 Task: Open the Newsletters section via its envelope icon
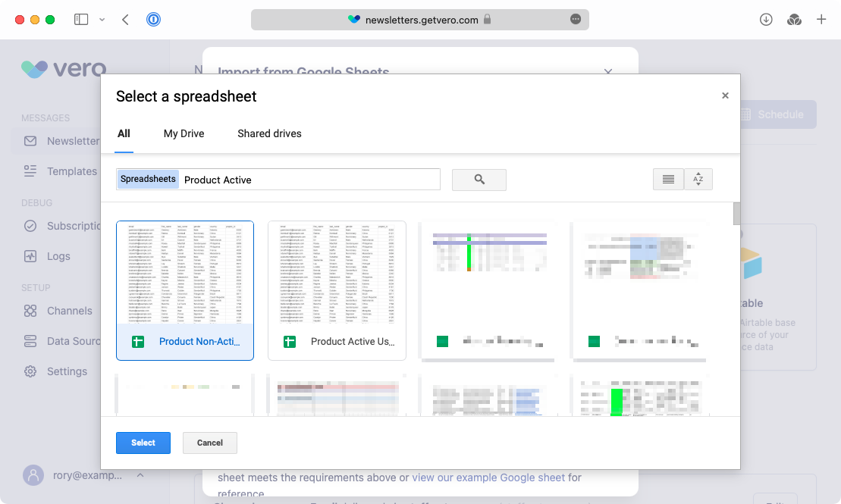coord(30,141)
